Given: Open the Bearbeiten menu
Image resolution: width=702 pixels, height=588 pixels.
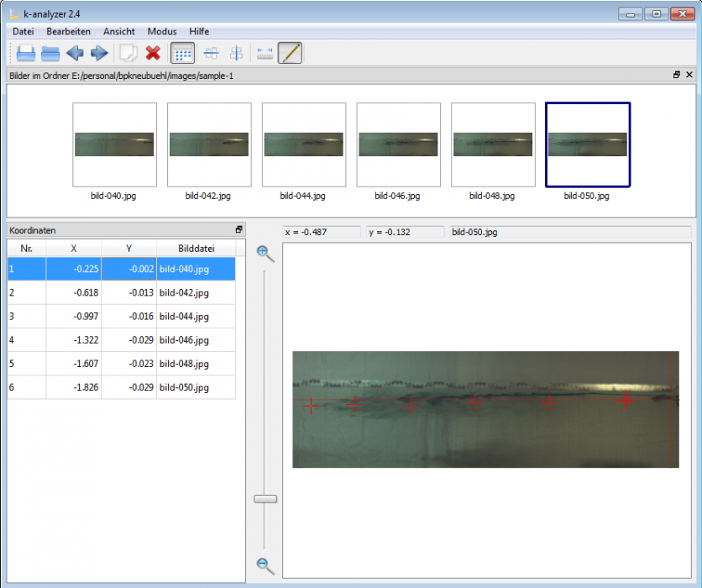Looking at the screenshot, I should (69, 31).
